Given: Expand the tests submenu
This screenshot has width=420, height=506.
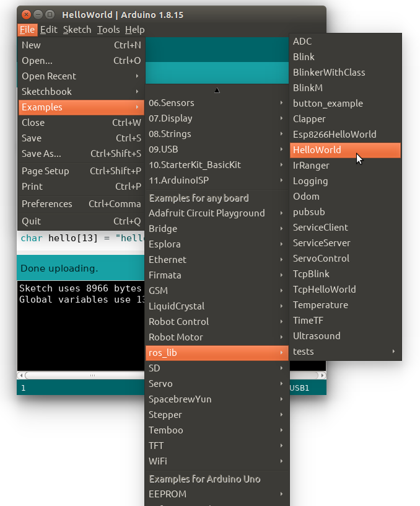Looking at the screenshot, I should (x=345, y=352).
